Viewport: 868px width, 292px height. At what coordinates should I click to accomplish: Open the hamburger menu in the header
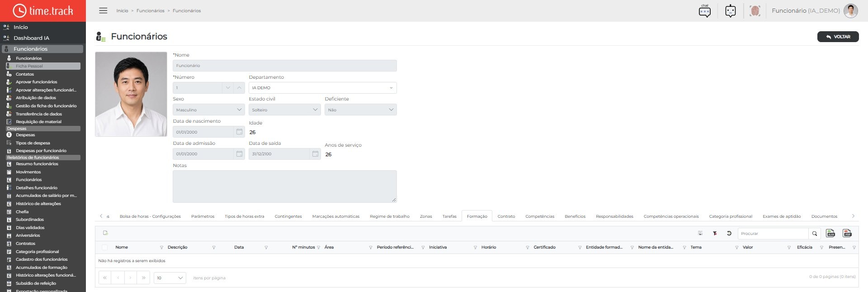103,10
